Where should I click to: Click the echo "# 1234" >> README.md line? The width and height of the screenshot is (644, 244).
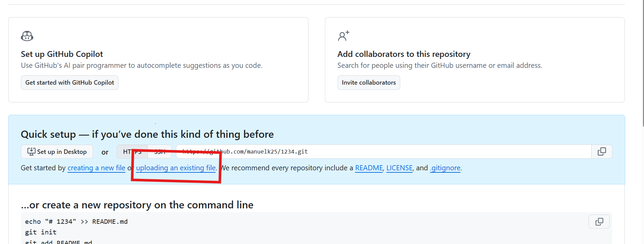(x=76, y=222)
